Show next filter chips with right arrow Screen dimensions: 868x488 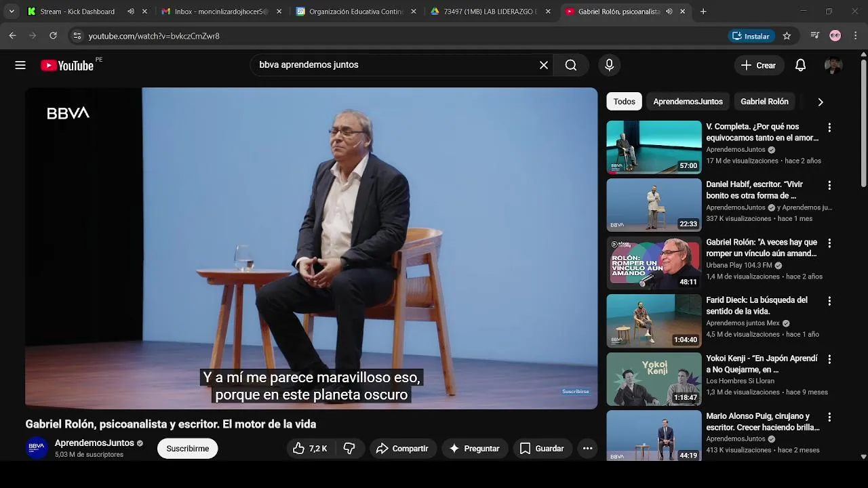pyautogui.click(x=821, y=102)
